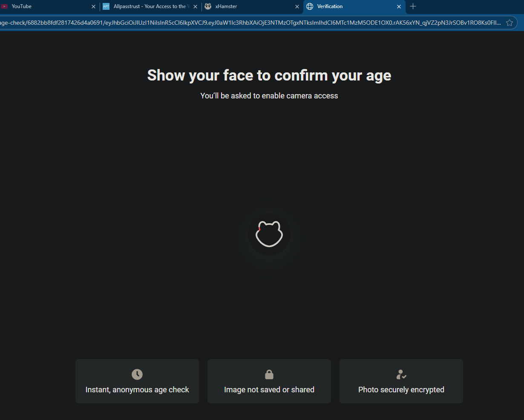Open a new browser tab
This screenshot has height=420, width=524.
pyautogui.click(x=413, y=6)
